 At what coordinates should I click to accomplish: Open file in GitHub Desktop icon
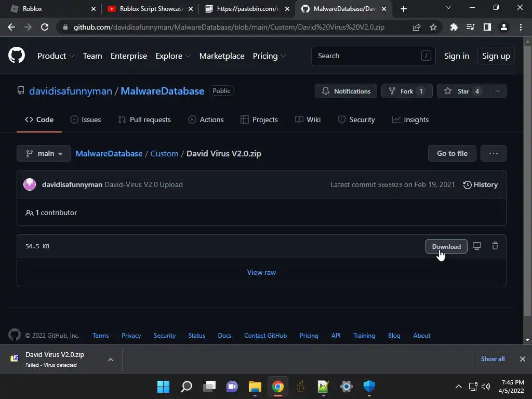(477, 246)
